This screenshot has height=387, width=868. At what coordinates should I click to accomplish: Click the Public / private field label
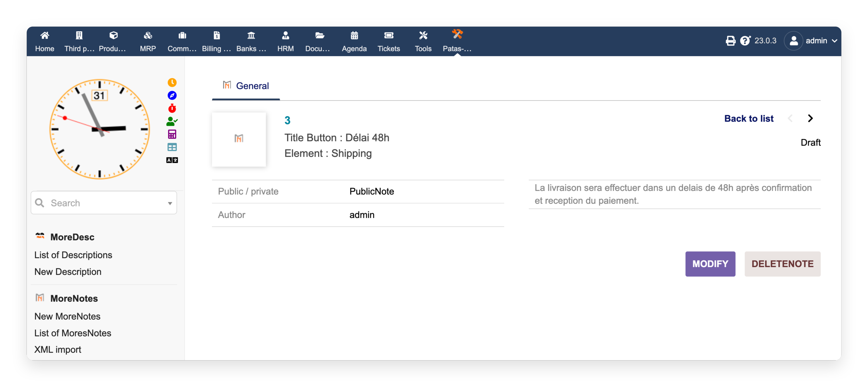pos(248,191)
